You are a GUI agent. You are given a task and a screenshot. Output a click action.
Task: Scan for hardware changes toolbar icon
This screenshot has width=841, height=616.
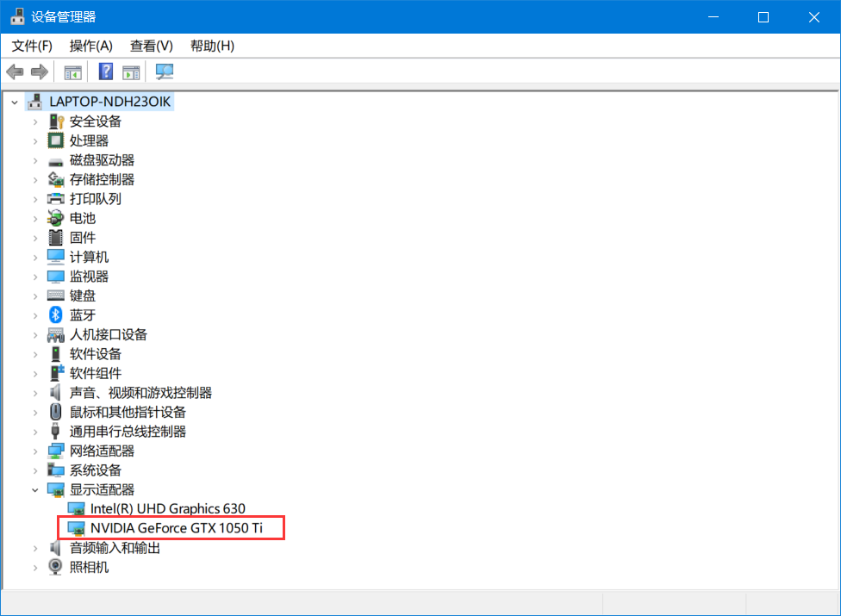click(164, 72)
